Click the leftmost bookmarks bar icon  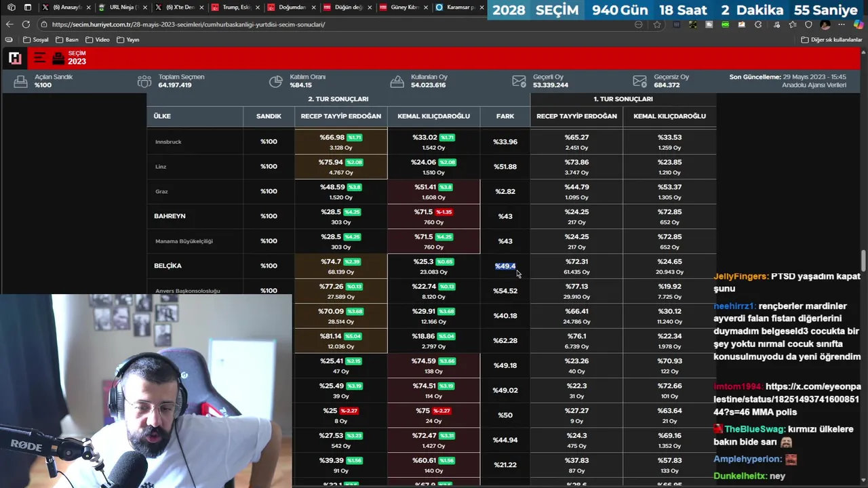click(x=9, y=39)
